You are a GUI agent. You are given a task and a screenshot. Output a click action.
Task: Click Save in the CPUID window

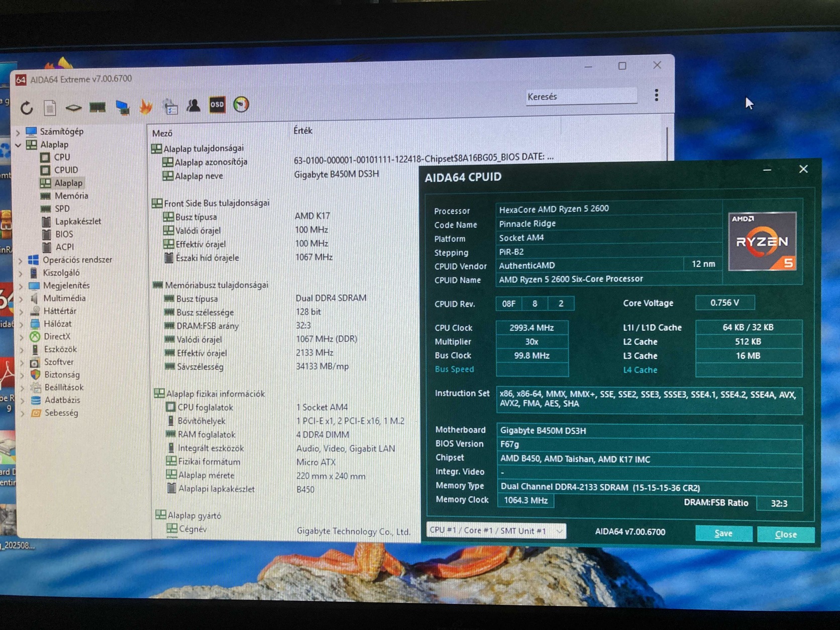click(x=723, y=534)
